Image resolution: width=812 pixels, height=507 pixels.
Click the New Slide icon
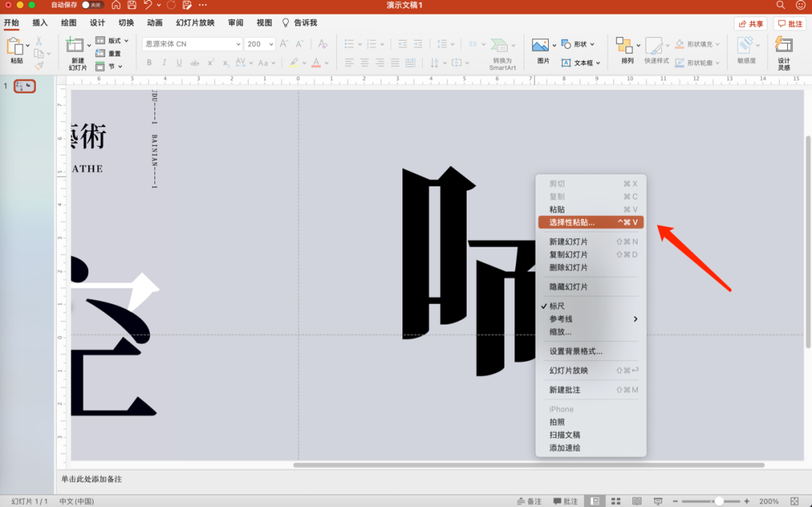[74, 46]
